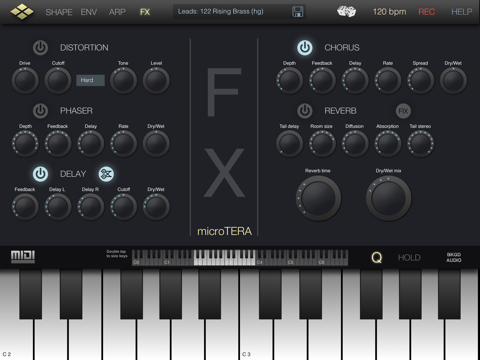This screenshot has height=360, width=480.
Task: Open the 120 bpm tempo selector
Action: coord(389,12)
